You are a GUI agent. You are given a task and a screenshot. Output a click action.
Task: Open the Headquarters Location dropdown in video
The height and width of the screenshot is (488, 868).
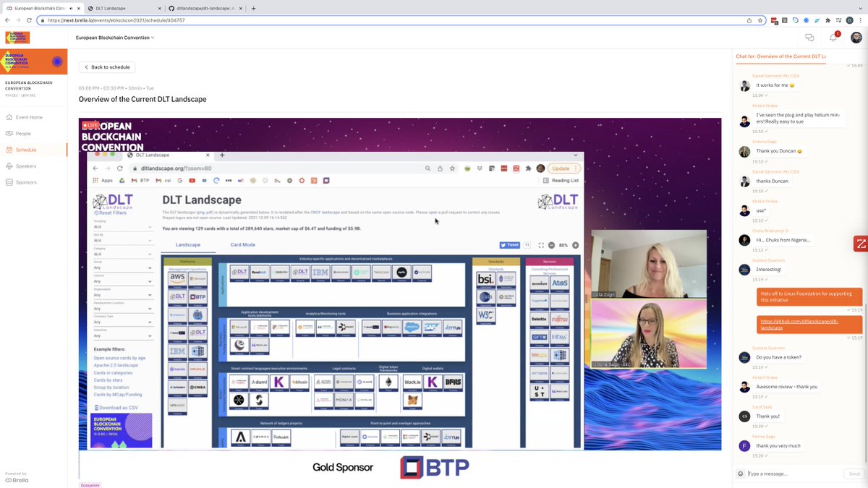pyautogui.click(x=123, y=309)
